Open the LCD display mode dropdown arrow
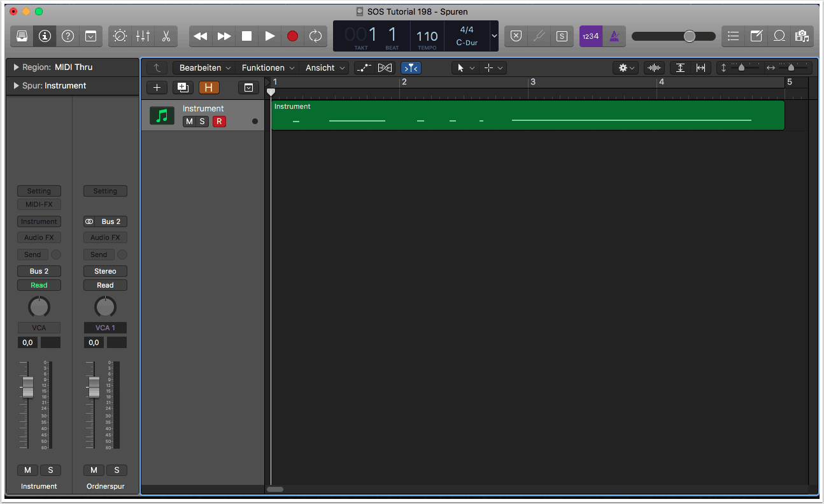 click(494, 36)
